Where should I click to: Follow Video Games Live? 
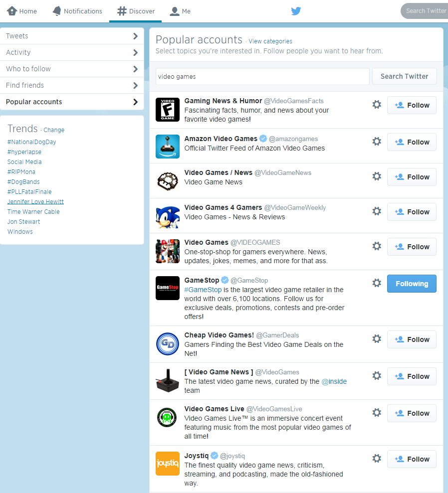click(412, 413)
